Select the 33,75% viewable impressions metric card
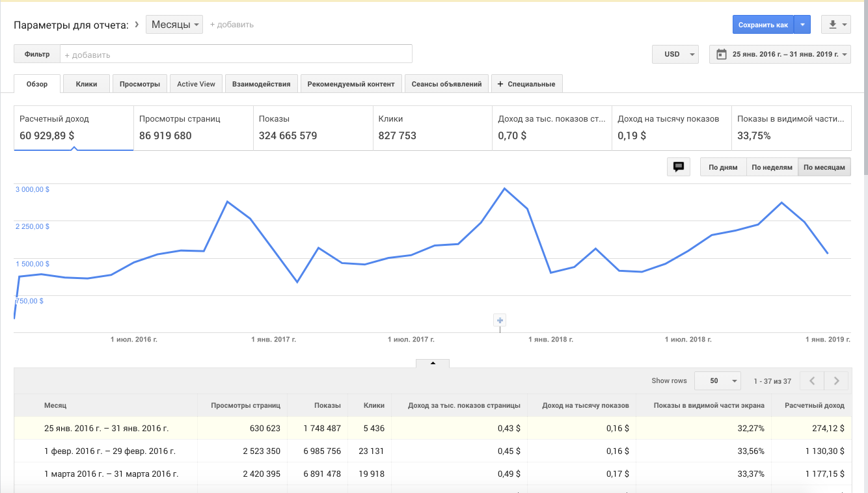This screenshot has height=493, width=868. 791,128
